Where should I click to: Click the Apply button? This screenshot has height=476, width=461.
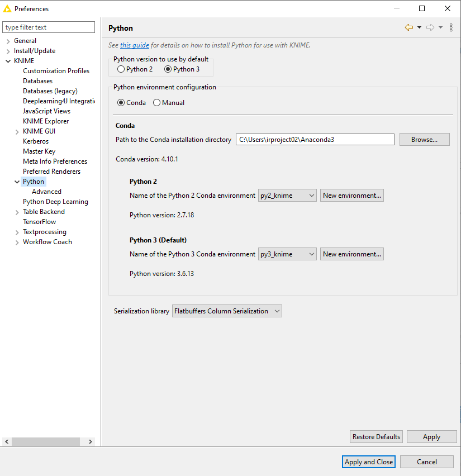click(x=431, y=436)
